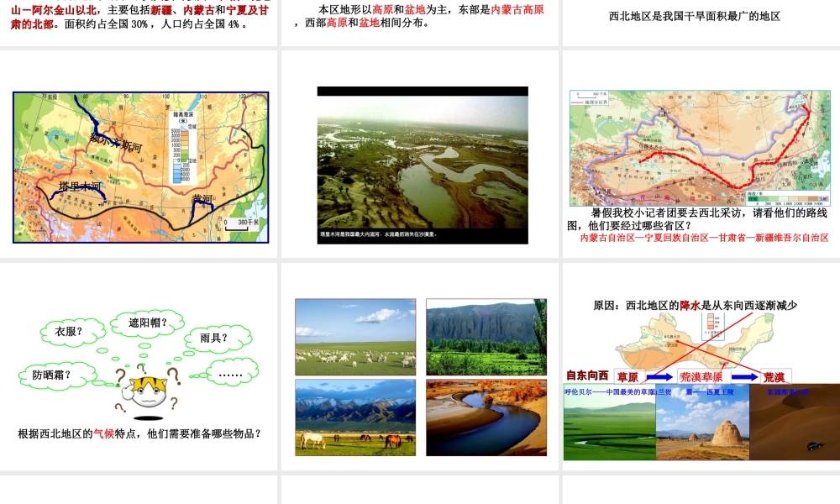Click the red text 内蒙古高原 in terrain slide
Screen dimensions: 840x504
[517, 9]
